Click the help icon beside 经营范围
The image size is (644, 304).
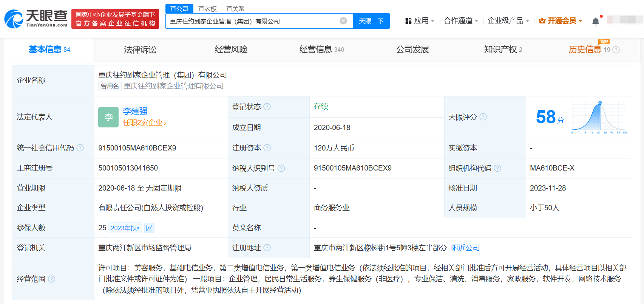pos(52,279)
